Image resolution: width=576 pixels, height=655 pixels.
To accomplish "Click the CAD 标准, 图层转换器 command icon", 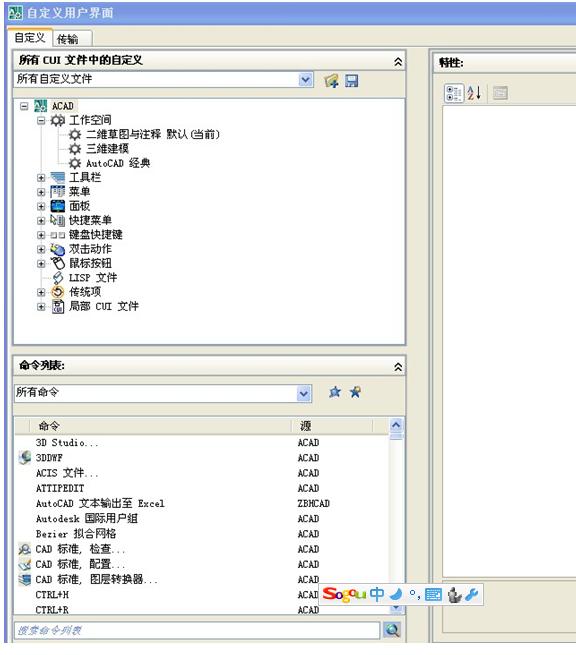I will coord(25,579).
